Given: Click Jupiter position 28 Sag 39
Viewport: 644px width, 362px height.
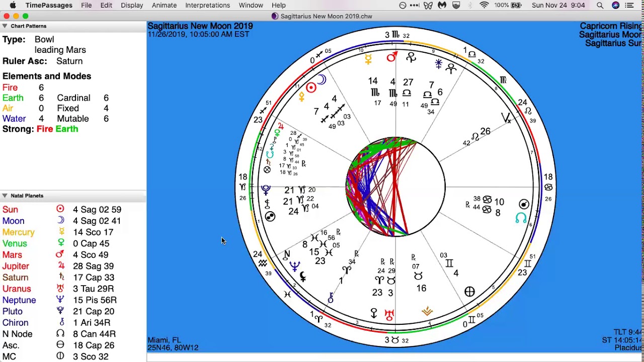Looking at the screenshot, I should click(x=93, y=266).
